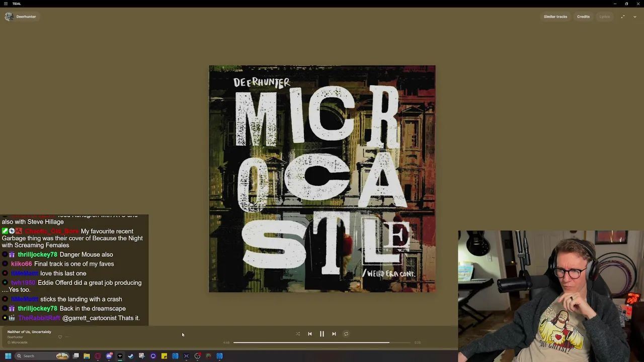
Task: Open Sticky Notes from taskbar
Action: pyautogui.click(x=164, y=356)
